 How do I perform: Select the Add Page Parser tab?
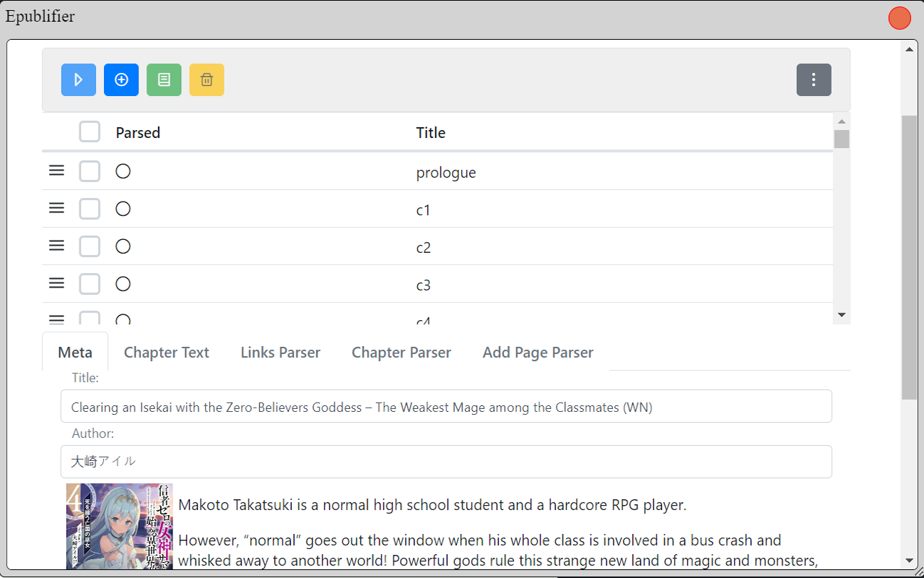[x=538, y=353]
